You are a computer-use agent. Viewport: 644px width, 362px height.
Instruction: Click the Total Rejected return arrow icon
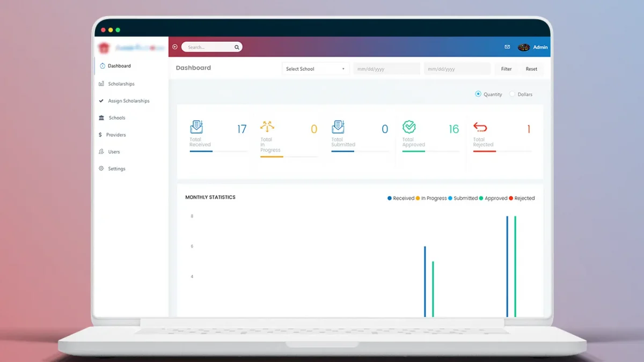point(480,127)
